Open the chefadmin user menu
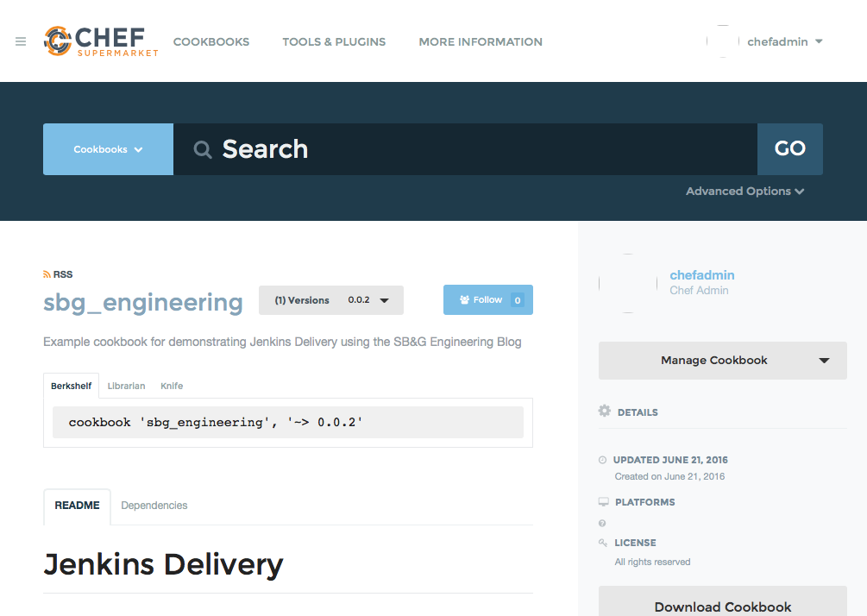 click(x=785, y=42)
